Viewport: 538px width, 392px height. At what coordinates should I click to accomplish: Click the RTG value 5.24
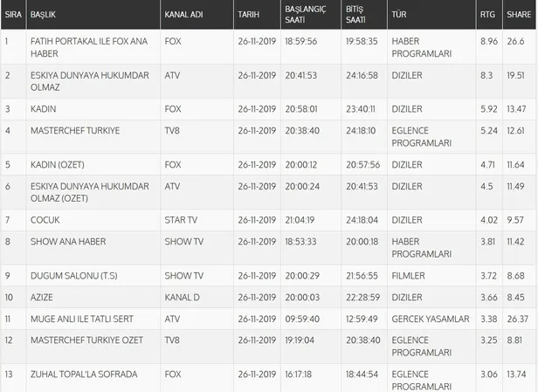(x=489, y=131)
